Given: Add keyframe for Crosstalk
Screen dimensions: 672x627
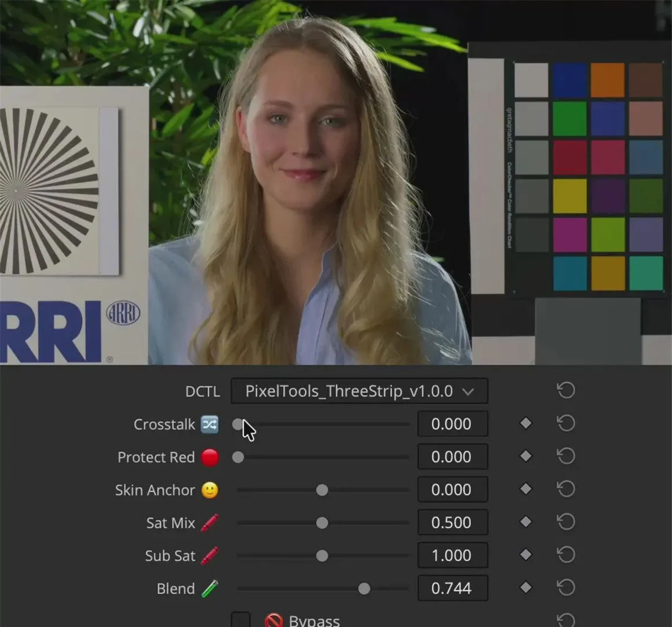Looking at the screenshot, I should (525, 424).
